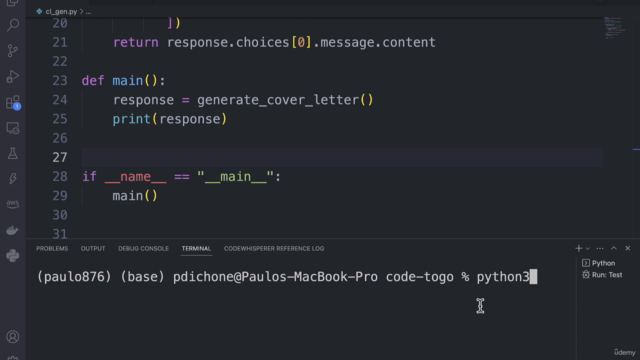This screenshot has height=360, width=640.
Task: Open the Extensions view with update badge
Action: [13, 102]
